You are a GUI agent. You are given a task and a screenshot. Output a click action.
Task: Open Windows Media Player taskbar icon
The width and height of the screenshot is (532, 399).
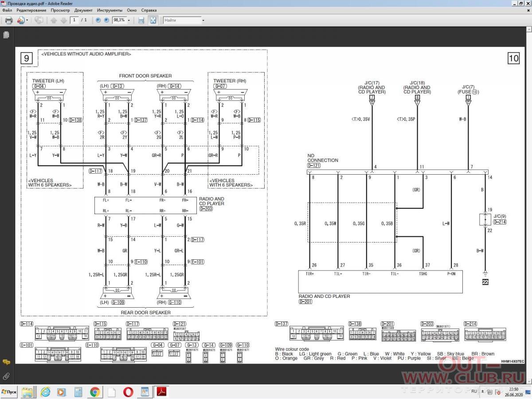tap(61, 392)
